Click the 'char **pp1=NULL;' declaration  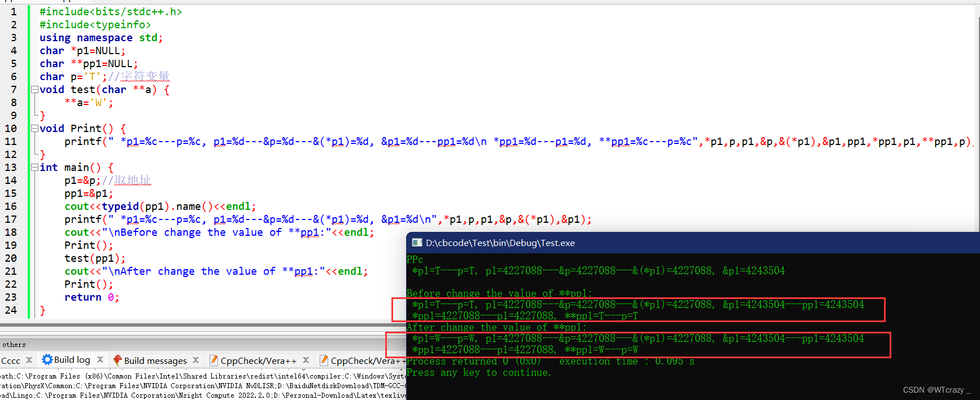pyautogui.click(x=89, y=64)
